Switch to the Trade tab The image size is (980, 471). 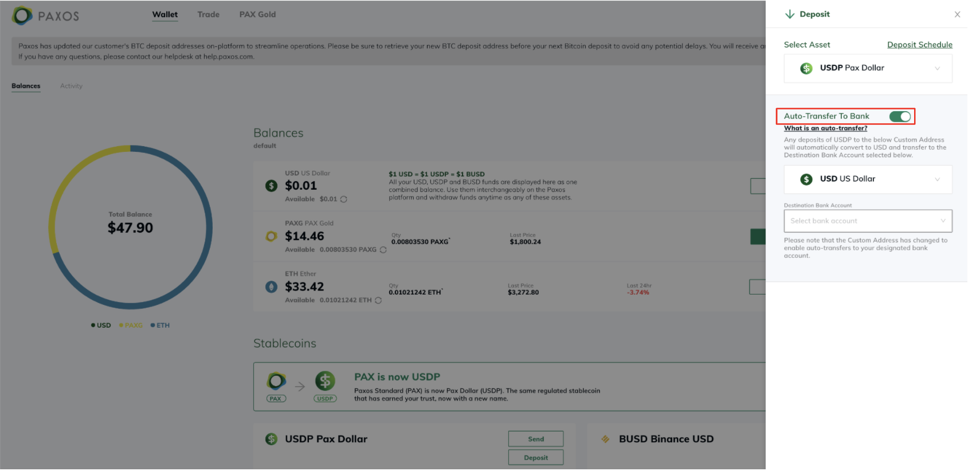pos(209,14)
